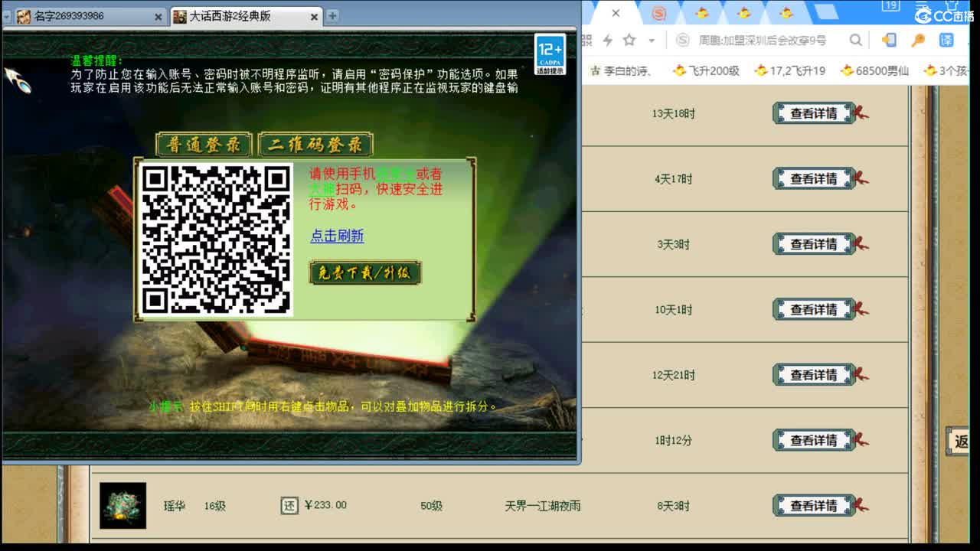This screenshot has height=551, width=980.
Task: Click the 8天3时 remaining time
Action: pyautogui.click(x=673, y=506)
